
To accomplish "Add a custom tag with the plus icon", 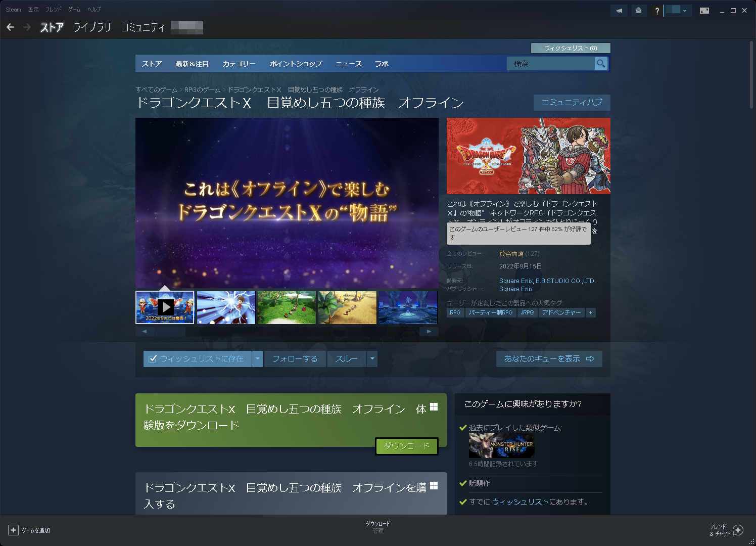I will [x=590, y=312].
